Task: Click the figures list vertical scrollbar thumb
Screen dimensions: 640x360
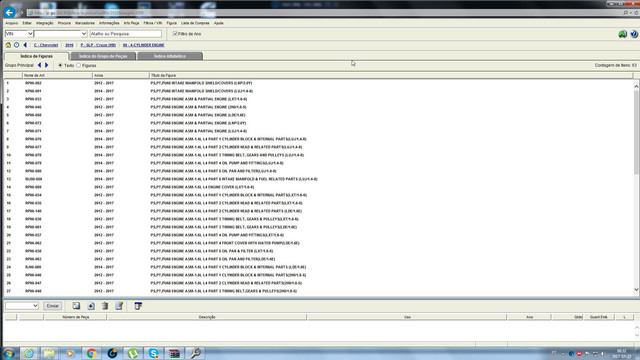Action: pyautogui.click(x=636, y=132)
